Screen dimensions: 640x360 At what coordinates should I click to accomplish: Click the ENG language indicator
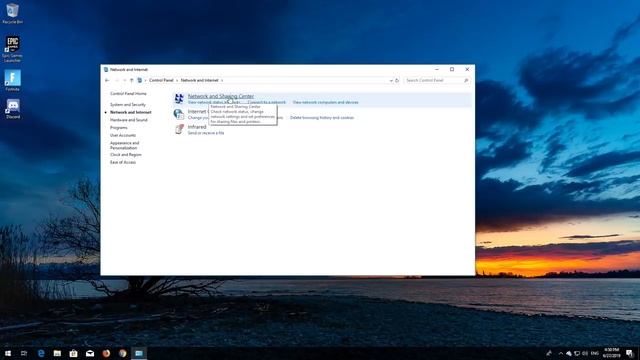click(x=595, y=353)
